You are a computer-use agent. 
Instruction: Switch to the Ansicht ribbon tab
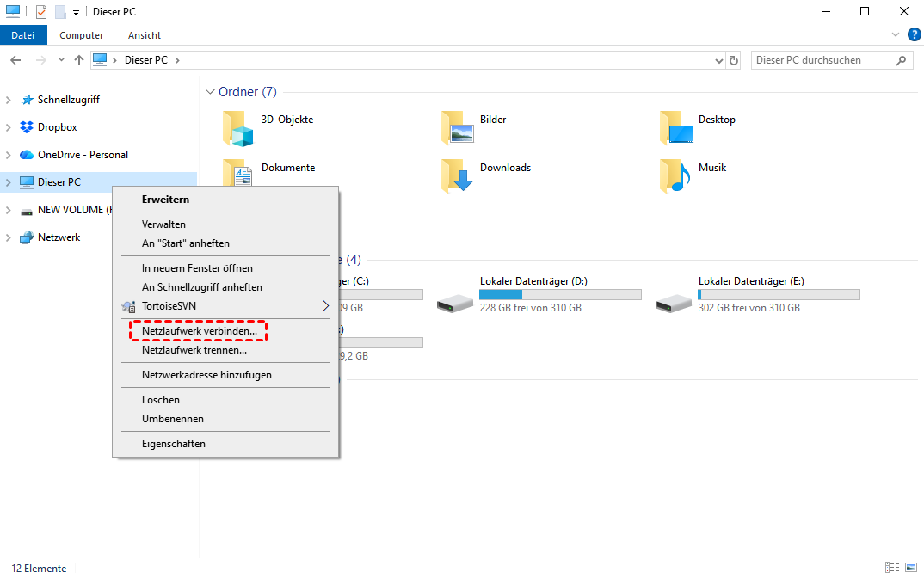coord(145,35)
